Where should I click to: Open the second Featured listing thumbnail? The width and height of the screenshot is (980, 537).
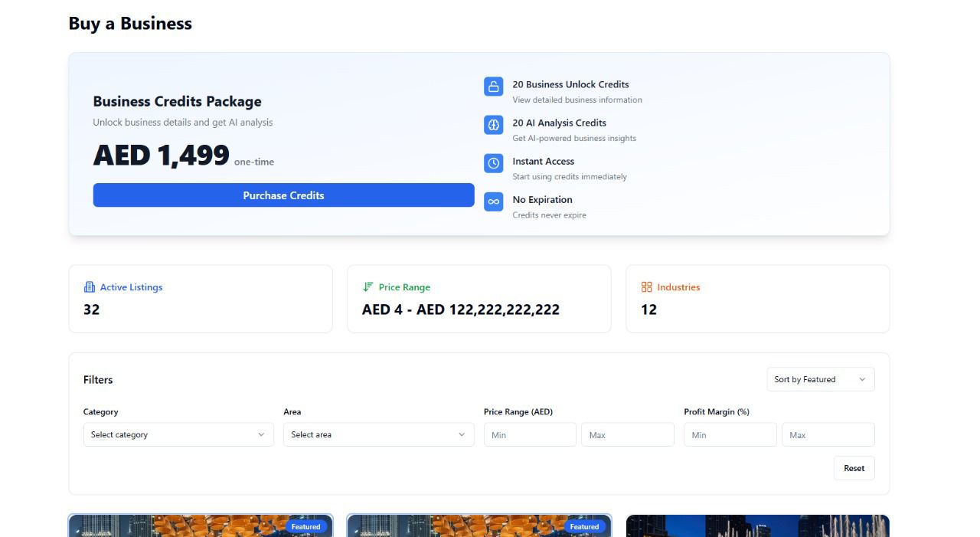click(x=479, y=526)
